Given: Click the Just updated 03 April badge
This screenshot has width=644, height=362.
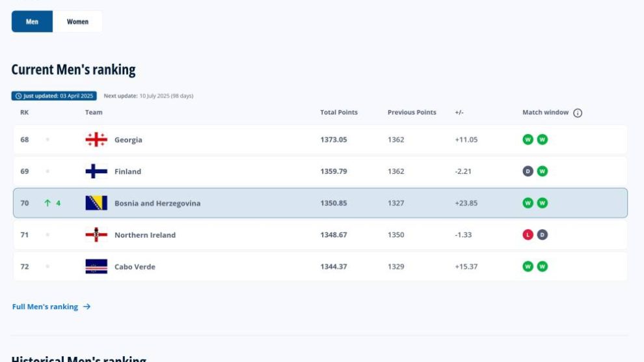Looking at the screenshot, I should [54, 96].
